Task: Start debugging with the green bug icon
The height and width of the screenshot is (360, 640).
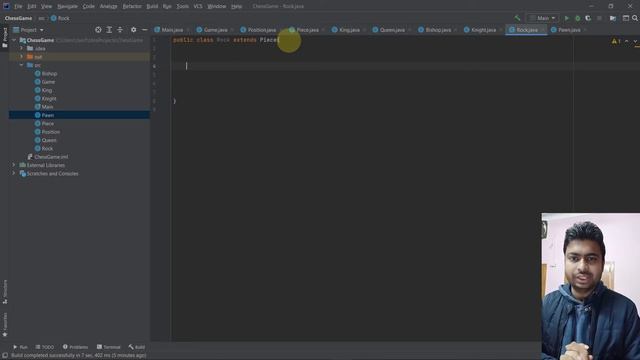Action: tap(578, 18)
